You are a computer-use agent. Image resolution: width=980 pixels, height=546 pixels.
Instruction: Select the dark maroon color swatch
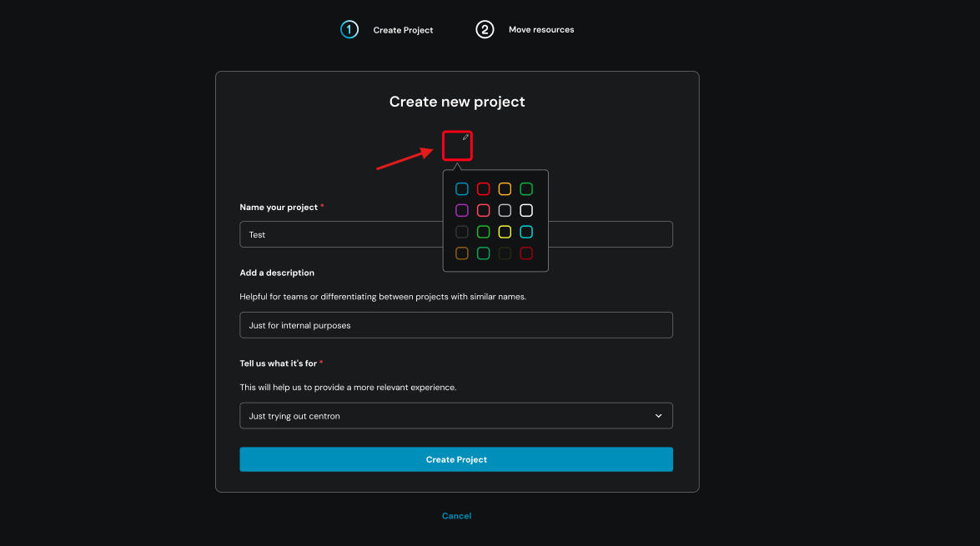click(526, 253)
